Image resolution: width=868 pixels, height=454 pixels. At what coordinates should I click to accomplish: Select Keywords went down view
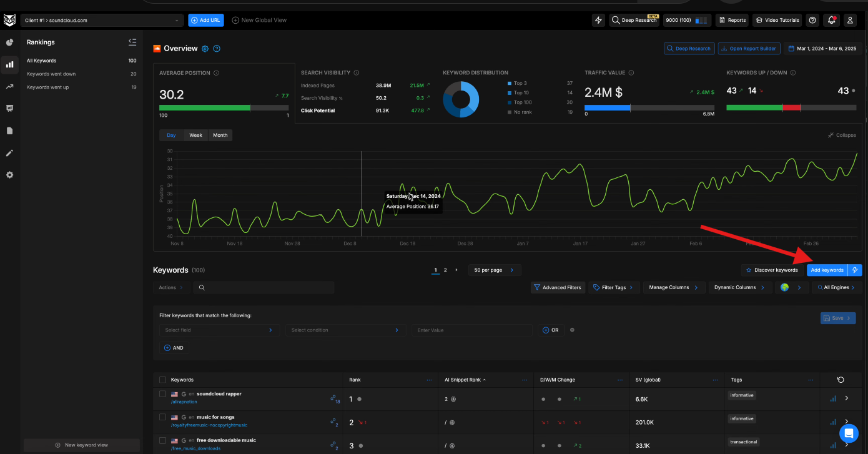point(51,74)
